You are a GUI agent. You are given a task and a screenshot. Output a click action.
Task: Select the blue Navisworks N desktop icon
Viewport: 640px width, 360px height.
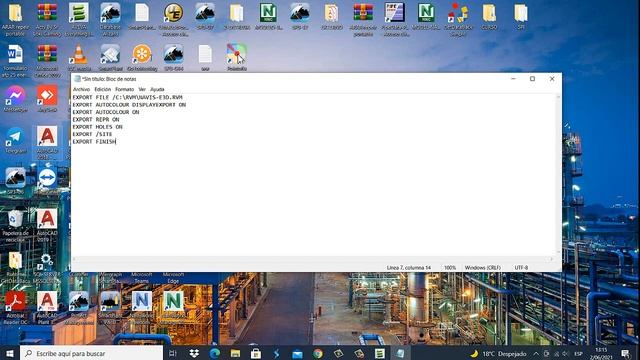tap(142, 307)
